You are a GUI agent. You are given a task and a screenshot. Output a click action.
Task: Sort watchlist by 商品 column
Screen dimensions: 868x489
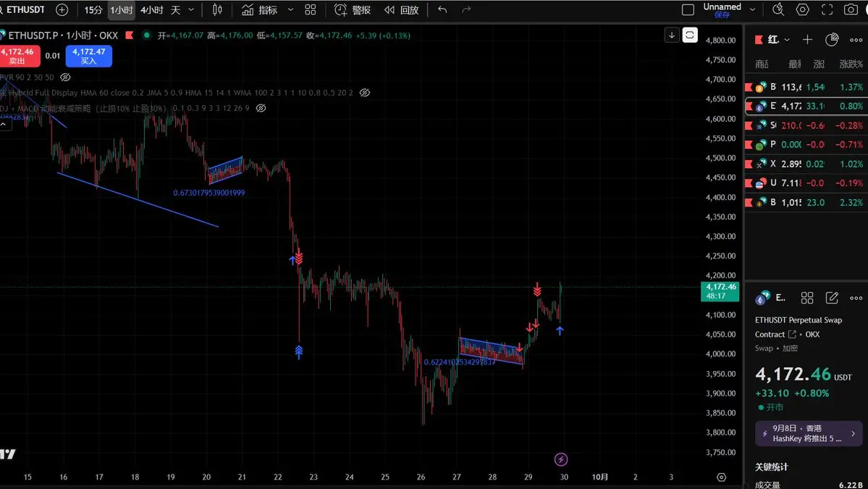pos(762,64)
